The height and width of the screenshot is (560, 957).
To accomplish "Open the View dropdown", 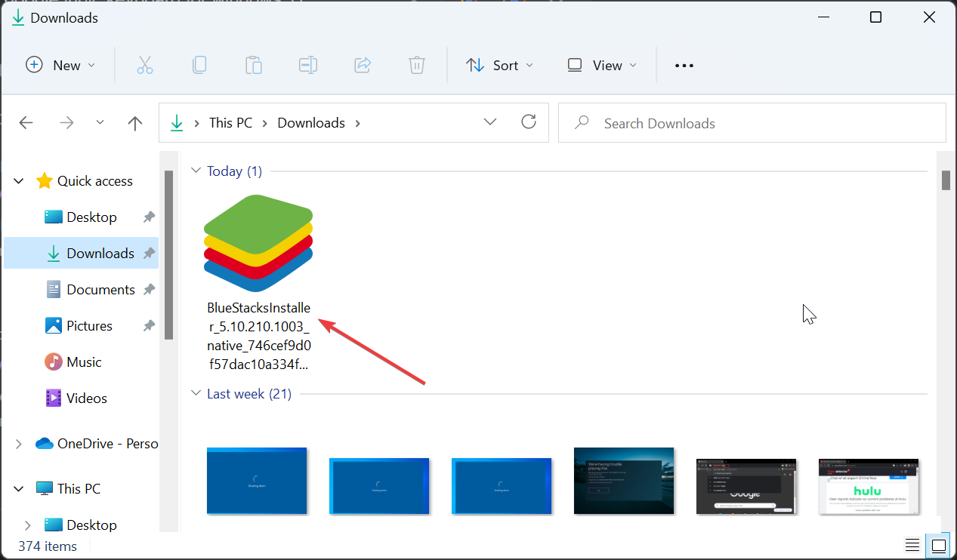I will pyautogui.click(x=601, y=65).
